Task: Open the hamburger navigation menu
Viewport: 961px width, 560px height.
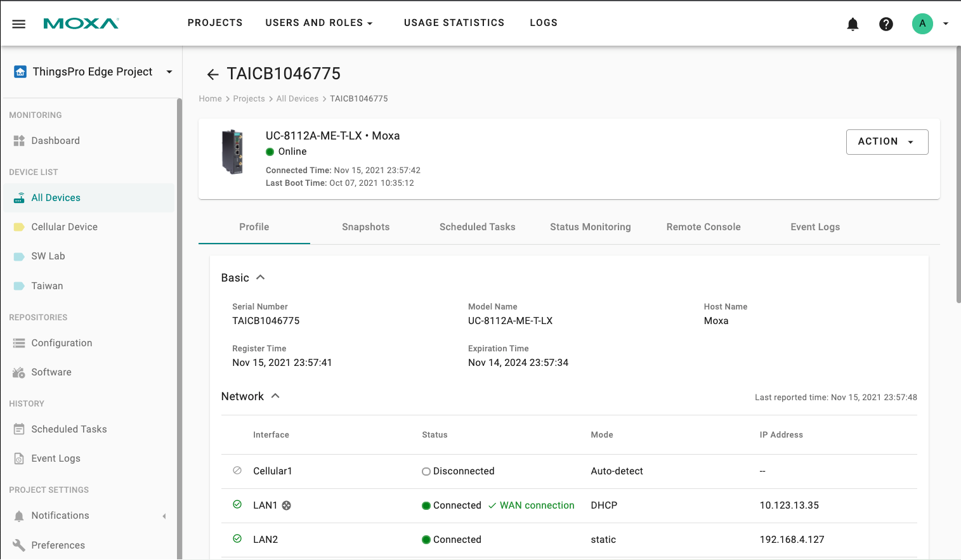Action: coord(19,24)
